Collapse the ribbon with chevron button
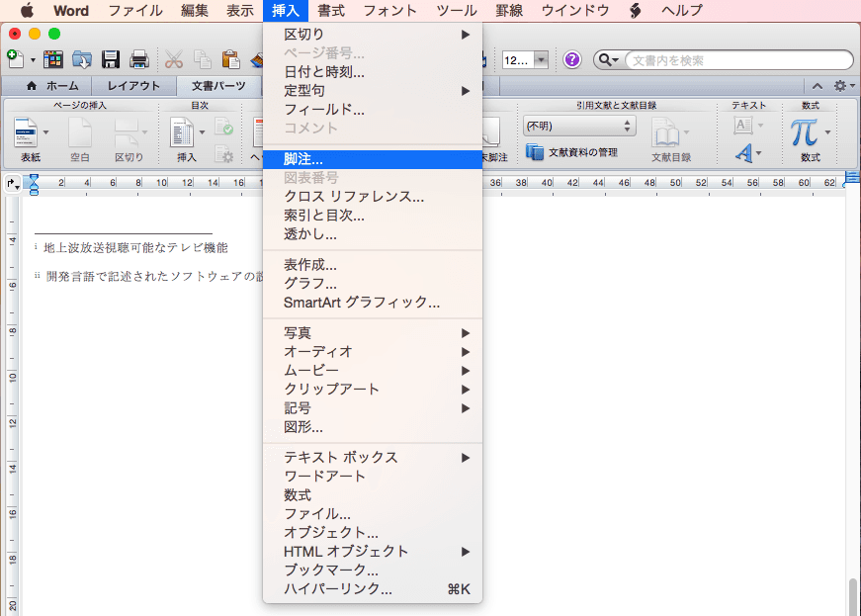The height and width of the screenshot is (616, 861). click(x=818, y=86)
